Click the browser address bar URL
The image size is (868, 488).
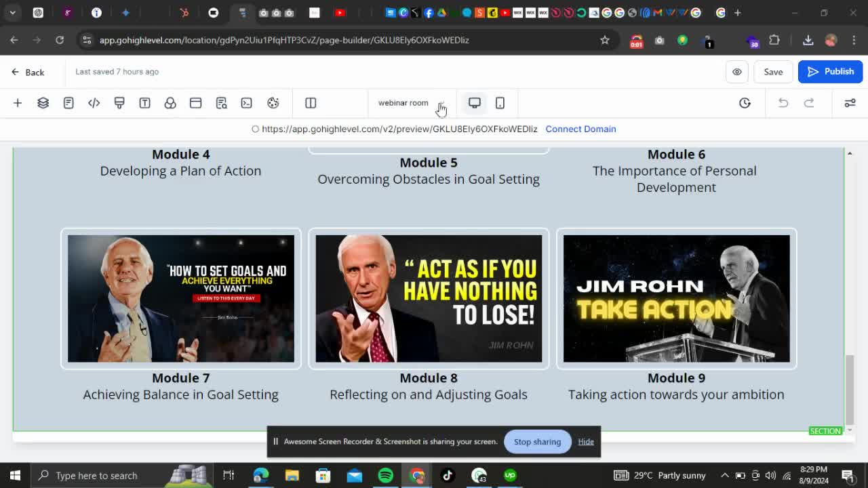[284, 40]
